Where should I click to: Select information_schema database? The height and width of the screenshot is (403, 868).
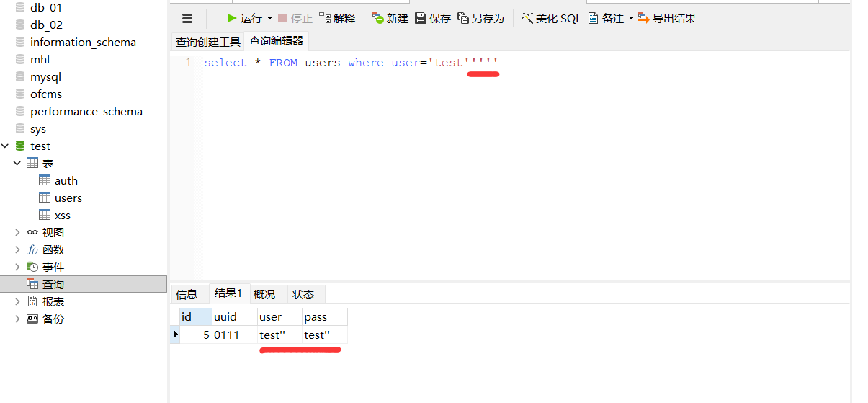[x=83, y=42]
